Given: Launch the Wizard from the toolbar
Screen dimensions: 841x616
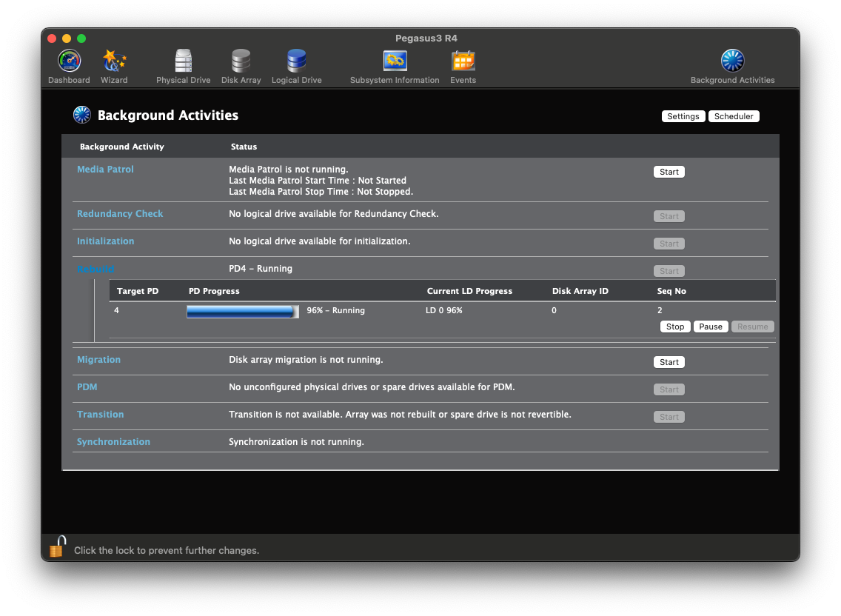Looking at the screenshot, I should coord(114,61).
